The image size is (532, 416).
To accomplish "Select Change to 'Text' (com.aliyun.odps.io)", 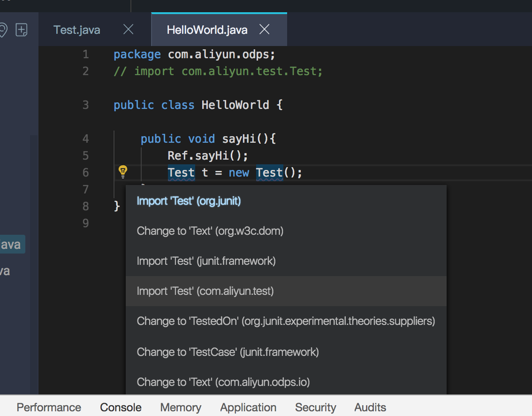I will coord(223,382).
